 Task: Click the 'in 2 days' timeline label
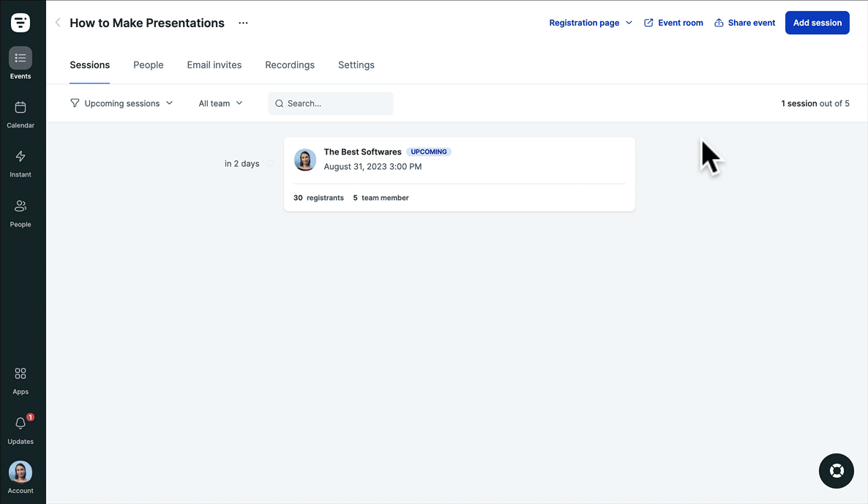point(242,163)
